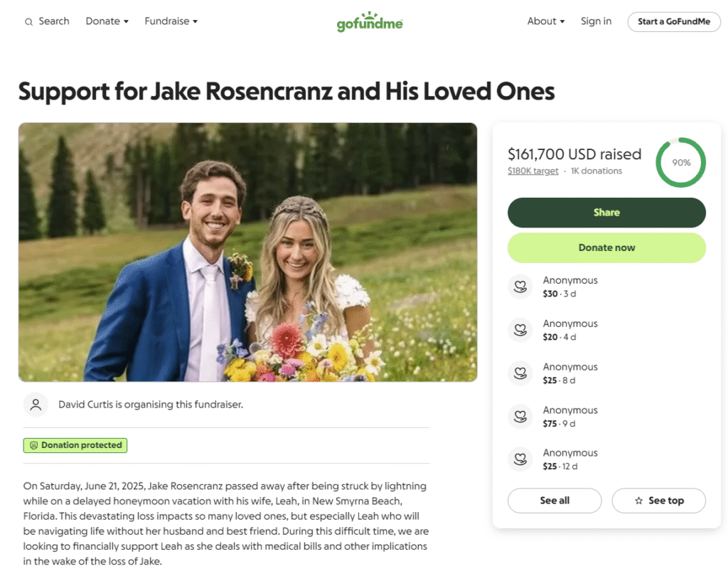Expand the Fundraise dropdown menu
Viewport: 728px width, 571px height.
[x=171, y=21]
